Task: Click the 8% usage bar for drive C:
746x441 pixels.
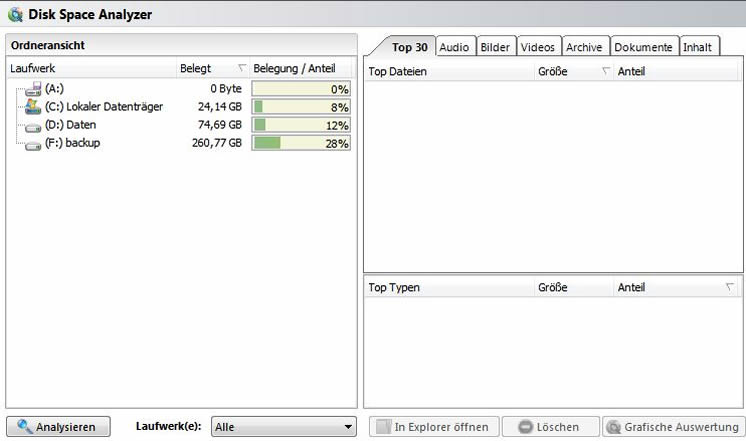Action: (301, 107)
